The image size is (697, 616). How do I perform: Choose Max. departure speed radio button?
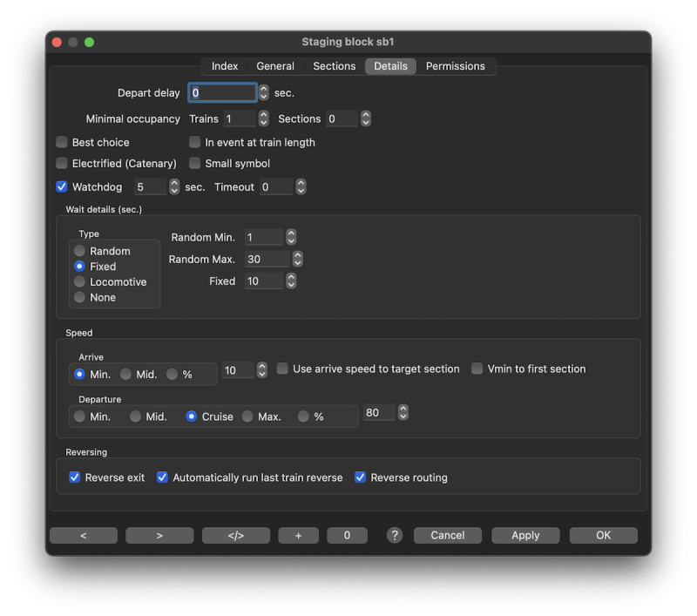pos(247,416)
